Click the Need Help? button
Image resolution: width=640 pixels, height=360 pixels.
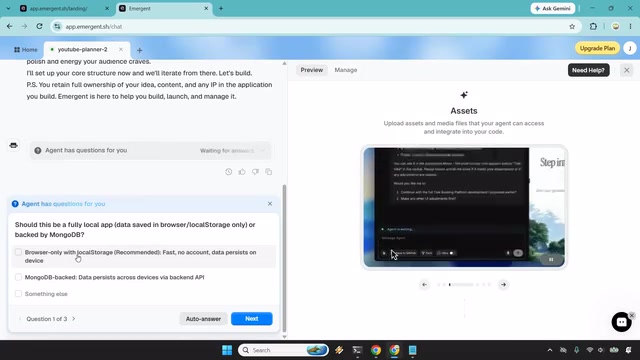(x=588, y=70)
